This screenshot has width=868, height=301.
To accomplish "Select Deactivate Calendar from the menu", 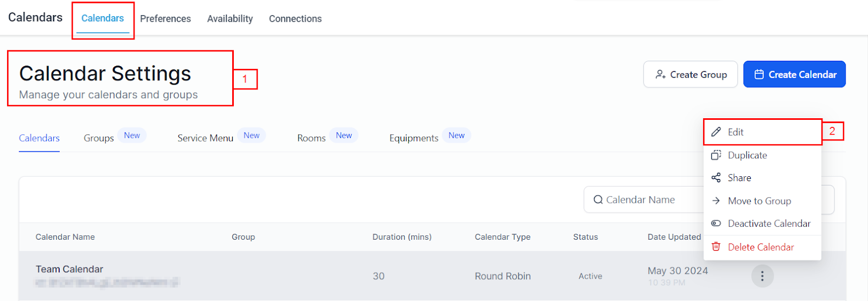I will point(769,223).
